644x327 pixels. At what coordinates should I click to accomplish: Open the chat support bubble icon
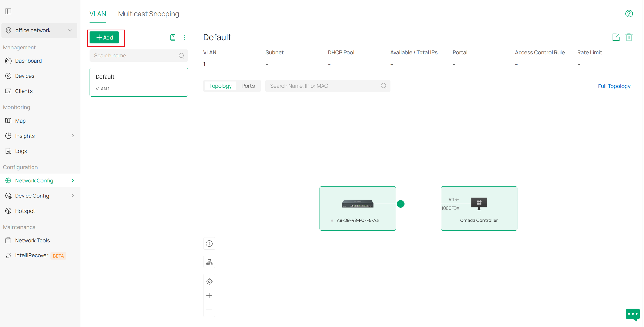[x=633, y=314]
